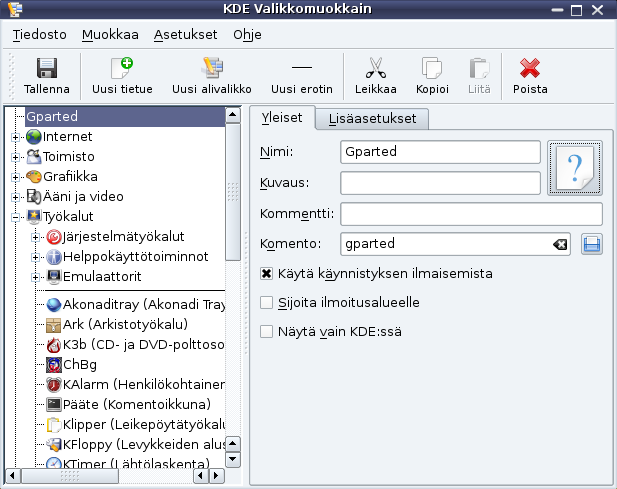
Task: Select the KFloppy icon
Action: (54, 445)
